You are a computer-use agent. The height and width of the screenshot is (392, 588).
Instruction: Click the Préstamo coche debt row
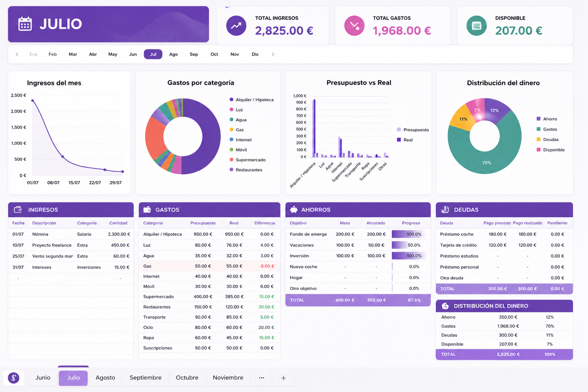504,234
